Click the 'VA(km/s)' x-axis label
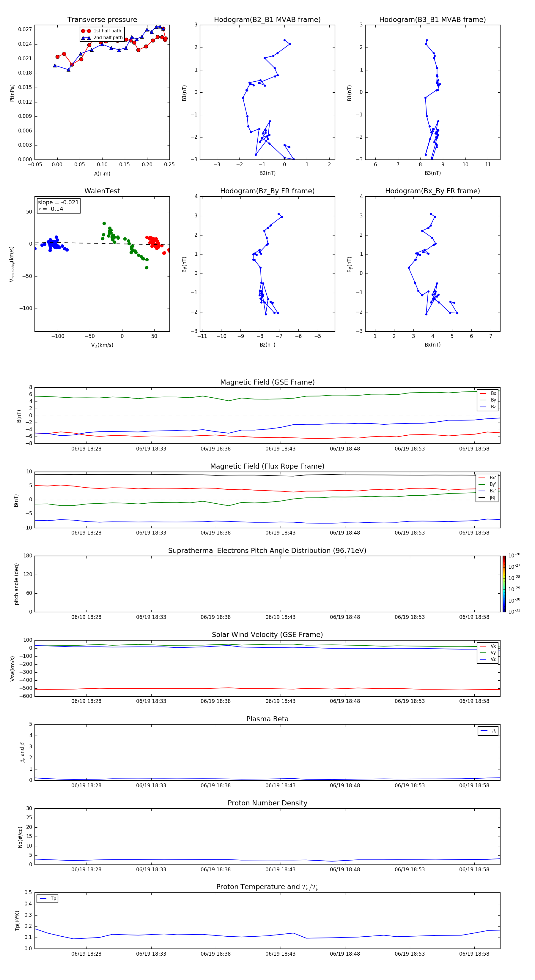This screenshot has height=980, width=535. tap(102, 345)
